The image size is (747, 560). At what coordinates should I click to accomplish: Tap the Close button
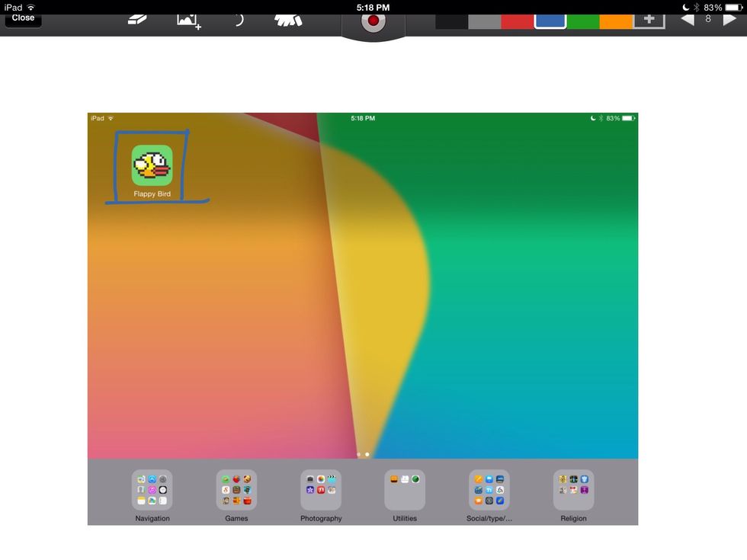click(23, 18)
